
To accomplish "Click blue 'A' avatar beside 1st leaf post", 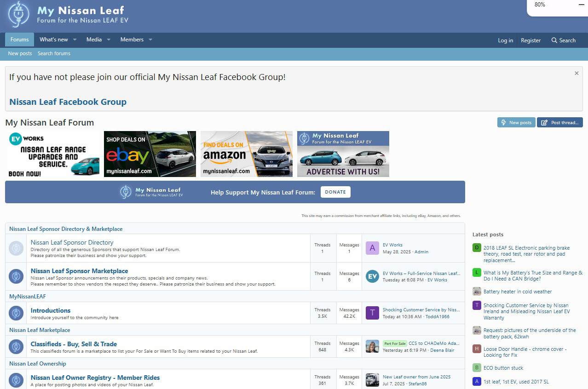I will [x=477, y=382].
